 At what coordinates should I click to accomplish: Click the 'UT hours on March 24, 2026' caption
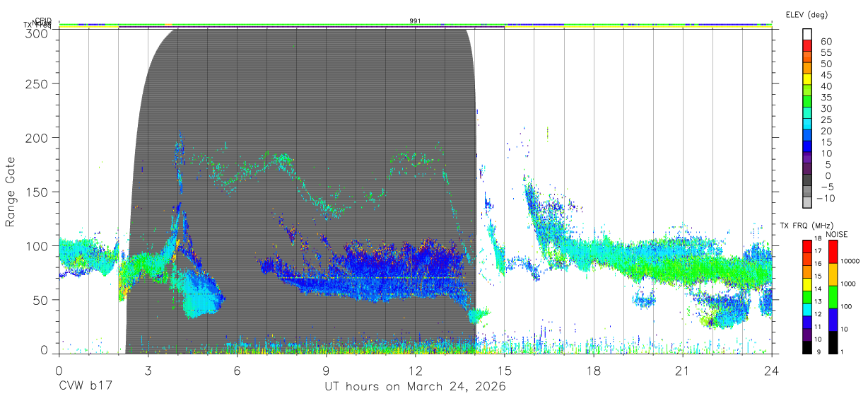(415, 388)
